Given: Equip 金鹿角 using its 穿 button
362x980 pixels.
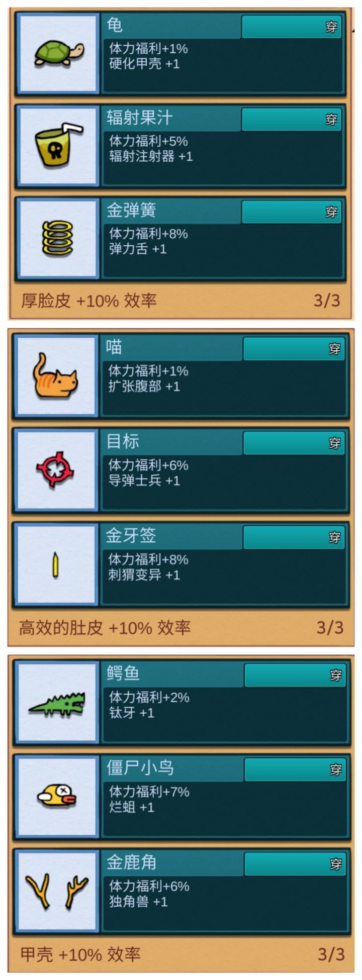Looking at the screenshot, I should coord(295,864).
